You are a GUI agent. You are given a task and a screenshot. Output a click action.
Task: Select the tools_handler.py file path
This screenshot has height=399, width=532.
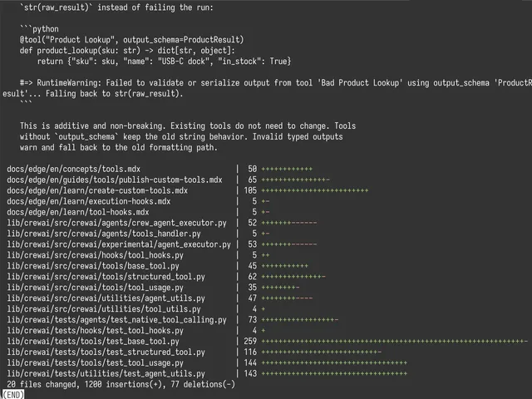[104, 234]
